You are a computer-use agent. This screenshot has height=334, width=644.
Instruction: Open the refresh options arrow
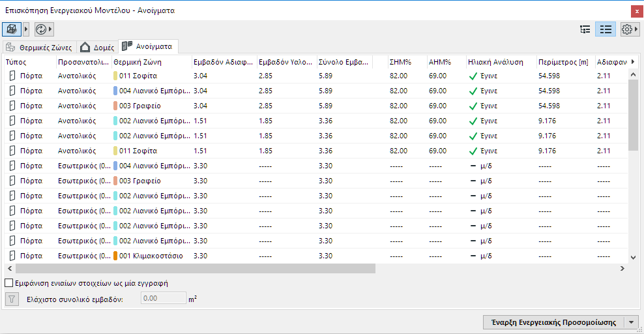[x=51, y=29]
